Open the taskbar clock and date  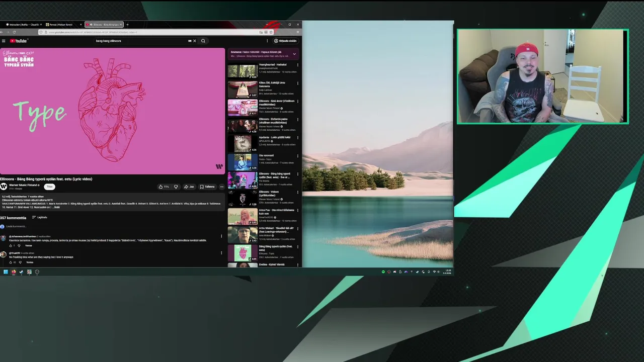click(x=448, y=272)
